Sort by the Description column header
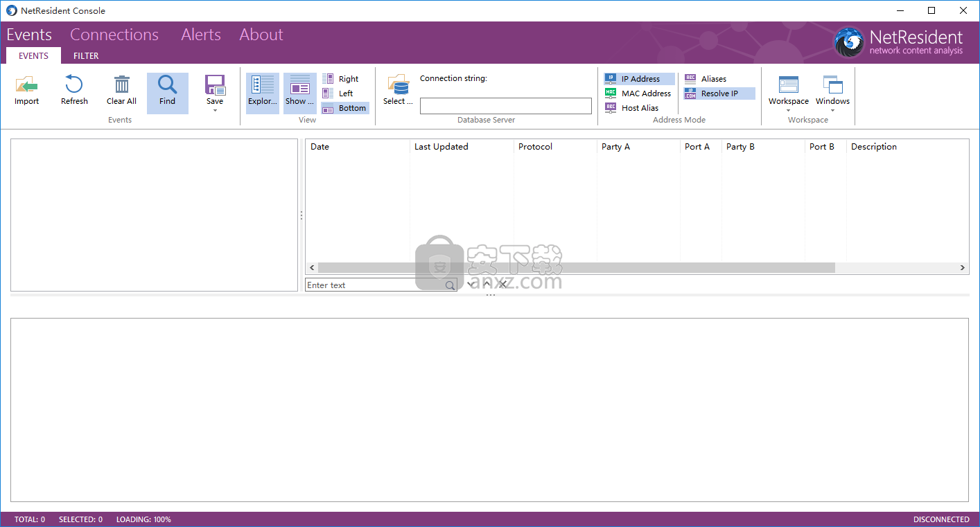The width and height of the screenshot is (980, 527). pos(907,147)
